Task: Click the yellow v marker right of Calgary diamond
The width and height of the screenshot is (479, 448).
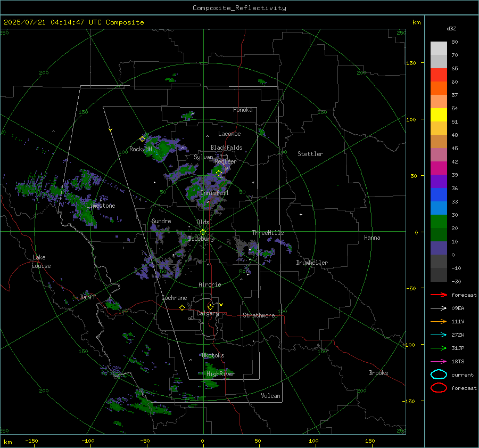Action: tap(221, 305)
